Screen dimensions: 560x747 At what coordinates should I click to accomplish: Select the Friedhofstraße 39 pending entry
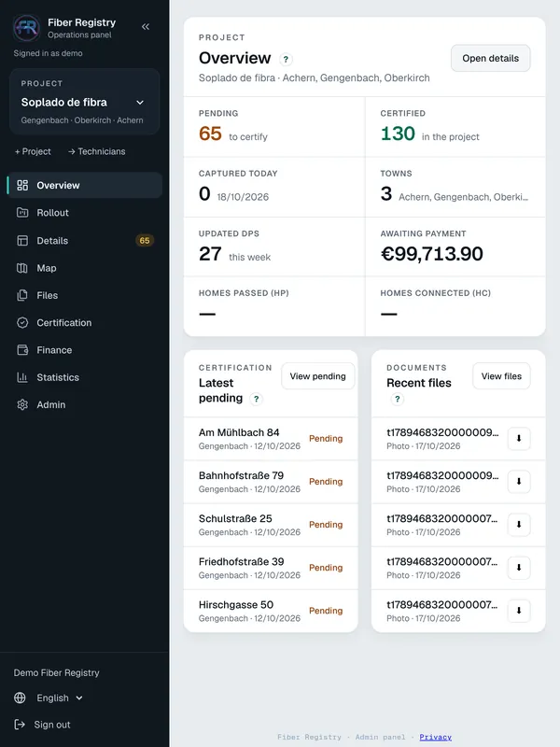271,568
